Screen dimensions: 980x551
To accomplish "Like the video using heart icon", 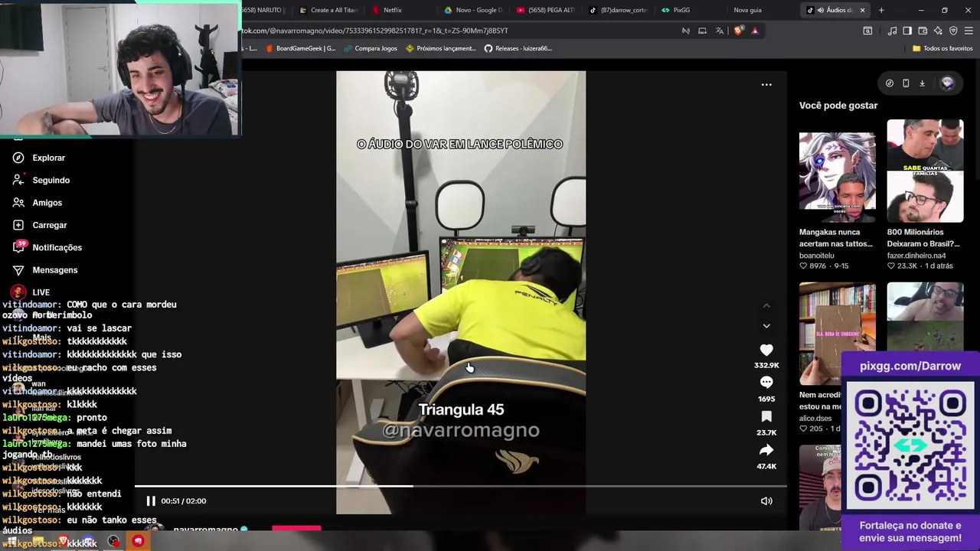I will (x=766, y=350).
